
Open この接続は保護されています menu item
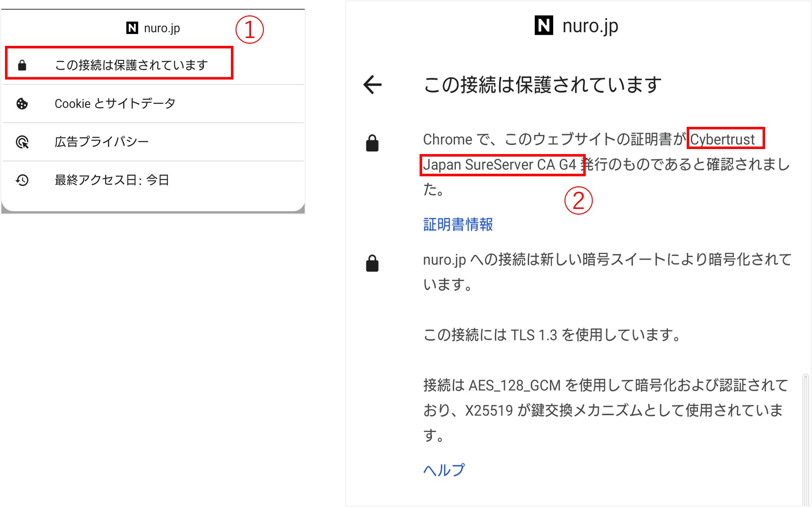click(x=131, y=65)
